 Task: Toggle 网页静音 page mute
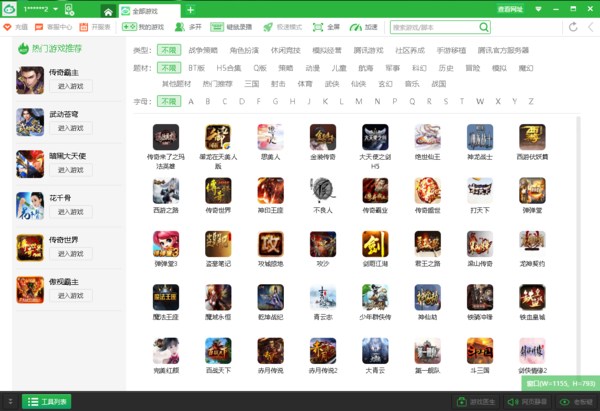tap(528, 402)
